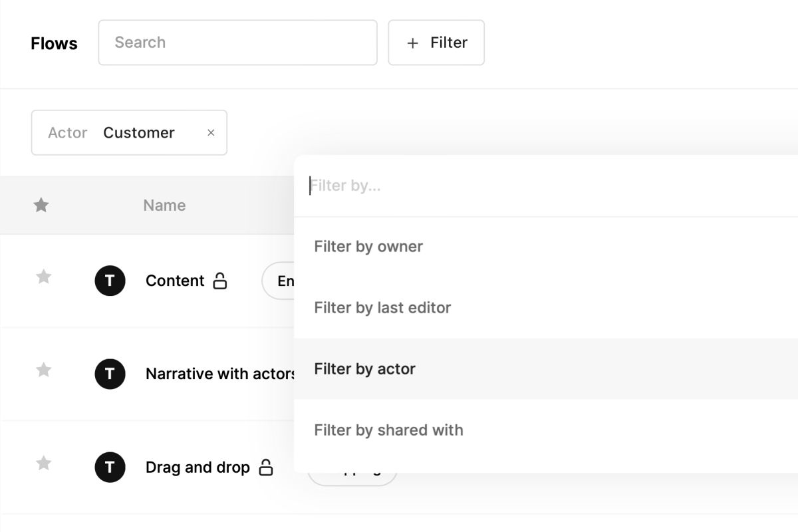This screenshot has width=798, height=532.
Task: Click the T avatar on Drag and drop row
Action: click(x=110, y=467)
